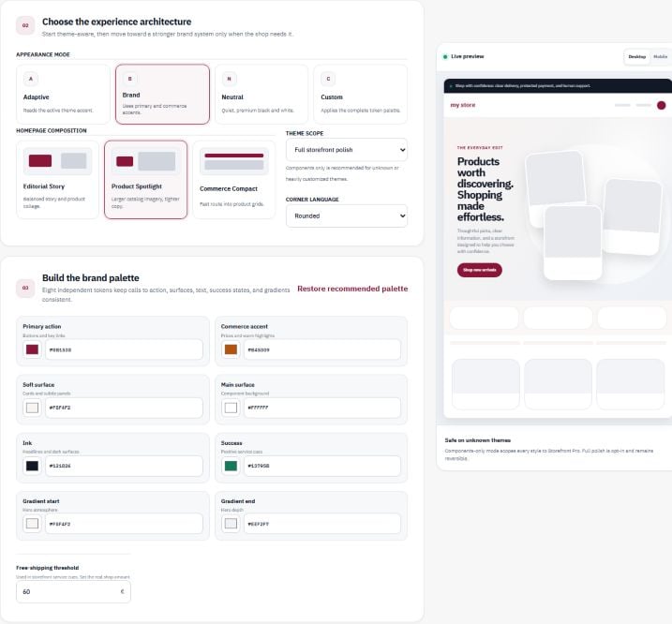
Task: Switch live preview to Desktop
Action: coord(637,56)
